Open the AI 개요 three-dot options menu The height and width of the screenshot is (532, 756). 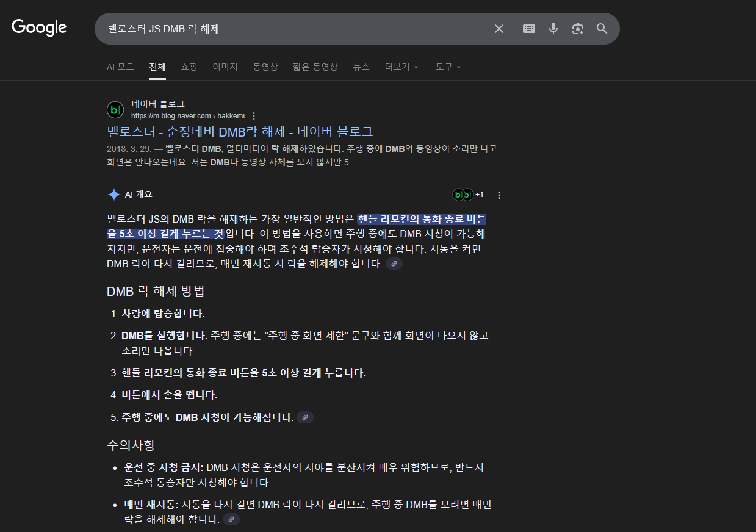[x=499, y=195]
